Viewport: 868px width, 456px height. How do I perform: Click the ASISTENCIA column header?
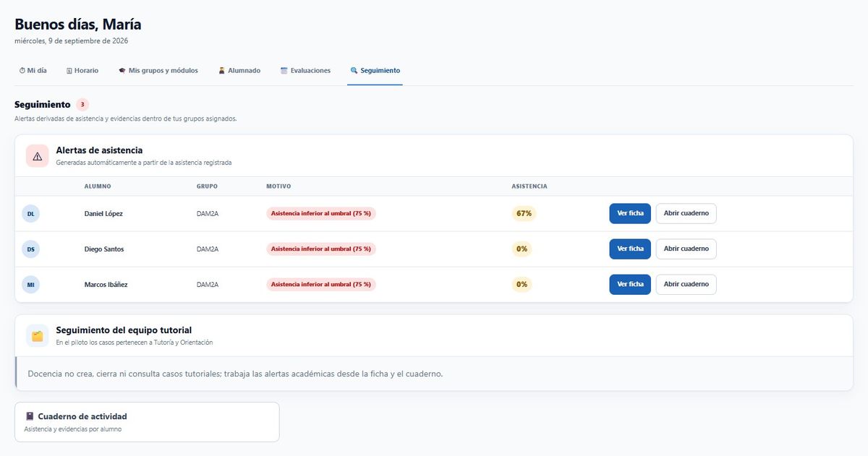(x=529, y=186)
